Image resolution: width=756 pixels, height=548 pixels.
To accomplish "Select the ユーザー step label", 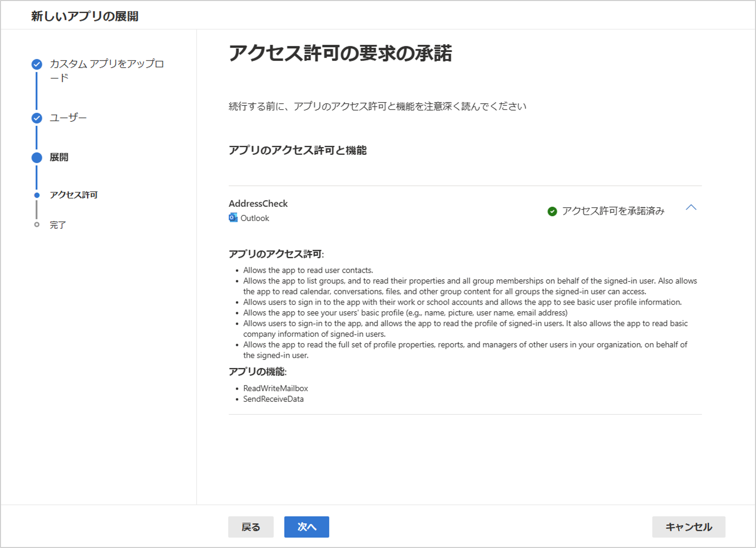I will click(x=68, y=118).
